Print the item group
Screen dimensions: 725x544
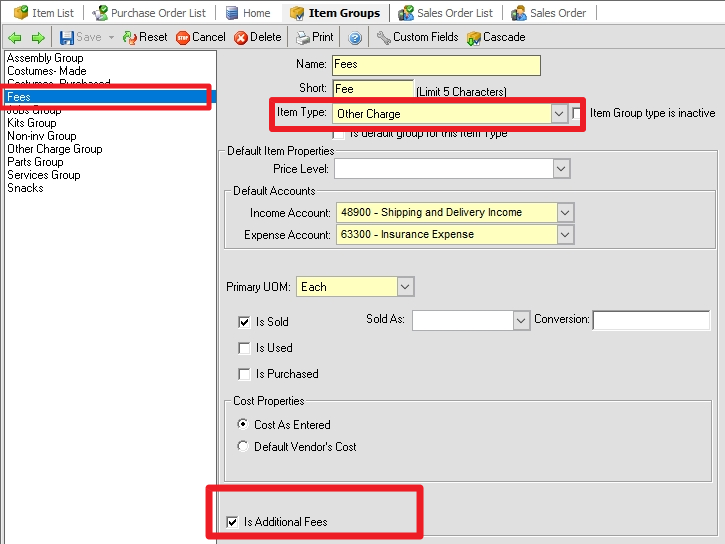(x=314, y=37)
